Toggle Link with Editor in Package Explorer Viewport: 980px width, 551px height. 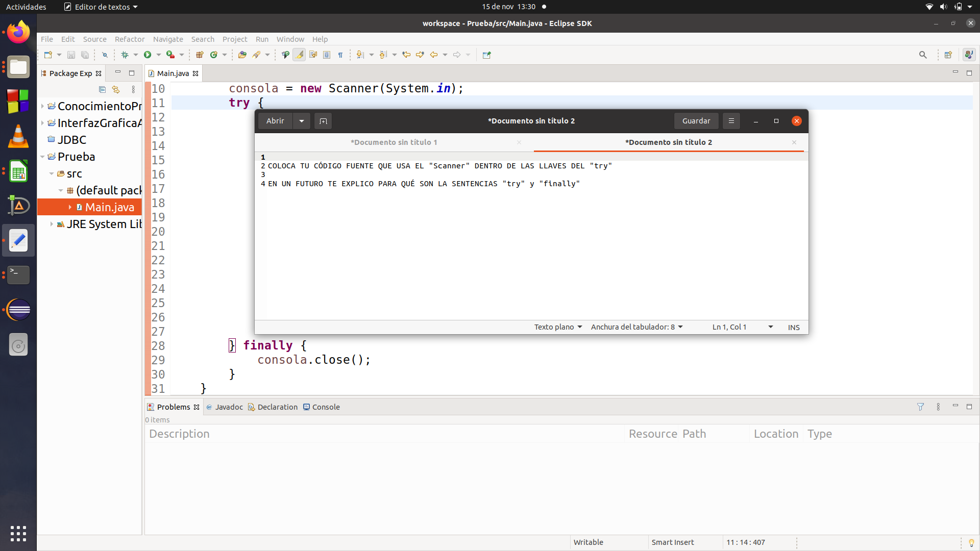click(x=116, y=90)
